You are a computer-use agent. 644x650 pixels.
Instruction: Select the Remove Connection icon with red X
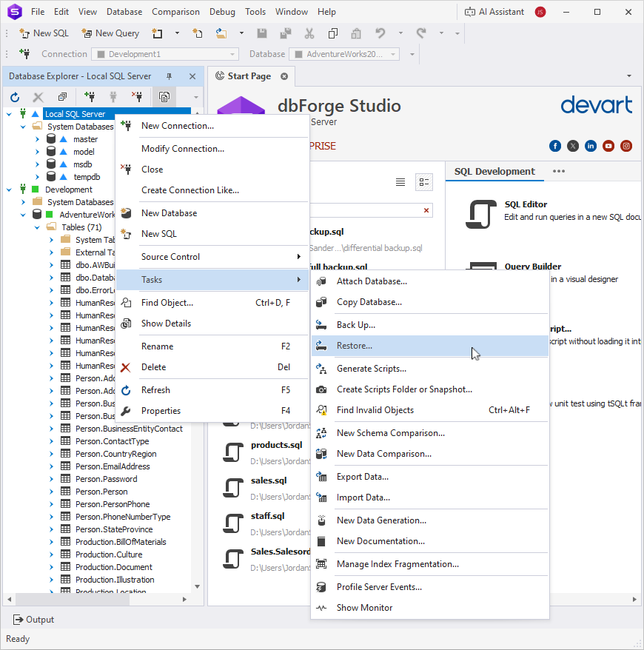(x=138, y=97)
